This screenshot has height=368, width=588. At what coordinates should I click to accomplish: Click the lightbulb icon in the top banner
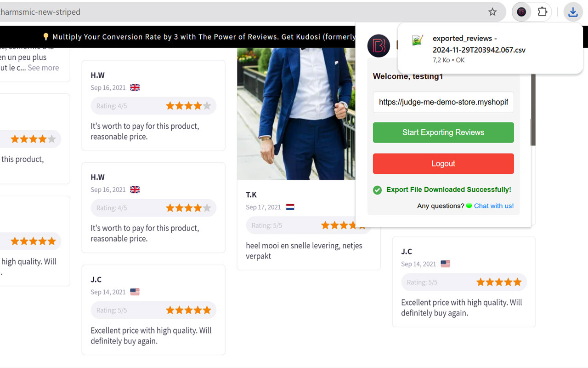tap(45, 36)
